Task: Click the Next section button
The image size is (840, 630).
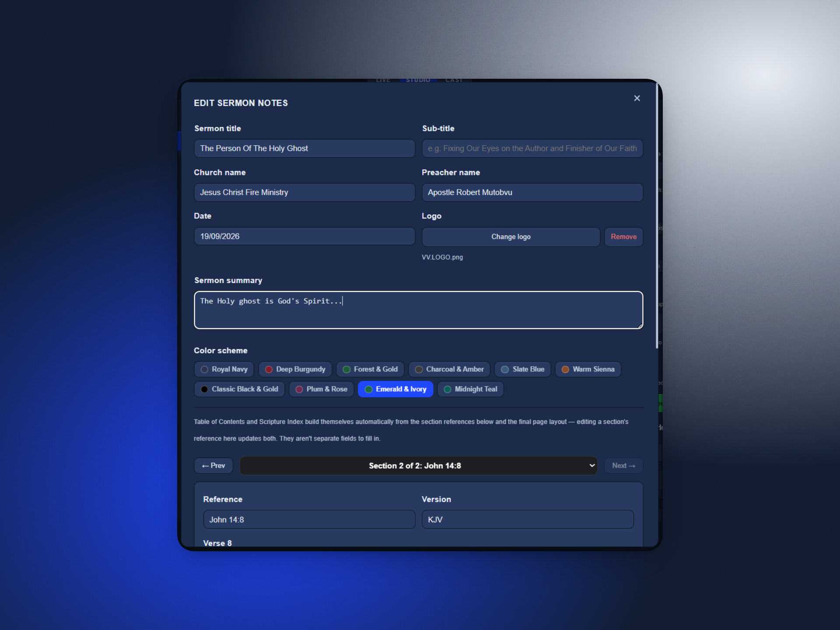Action: (623, 465)
